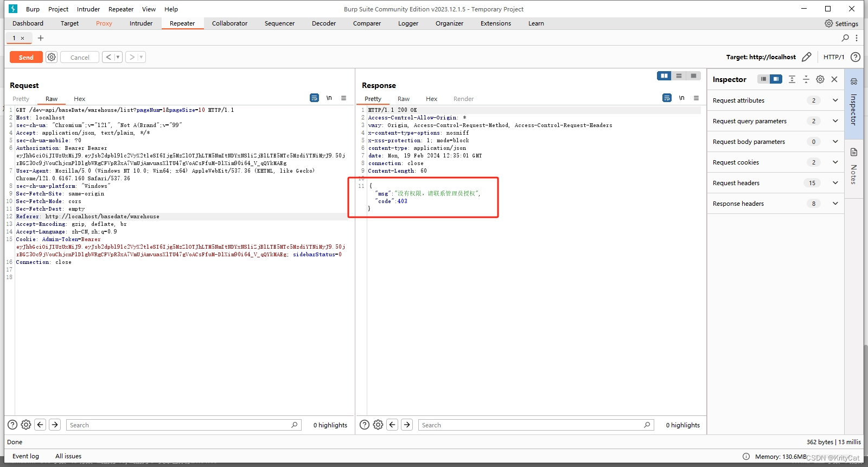Open history dropdown beside forward arrow

click(142, 57)
